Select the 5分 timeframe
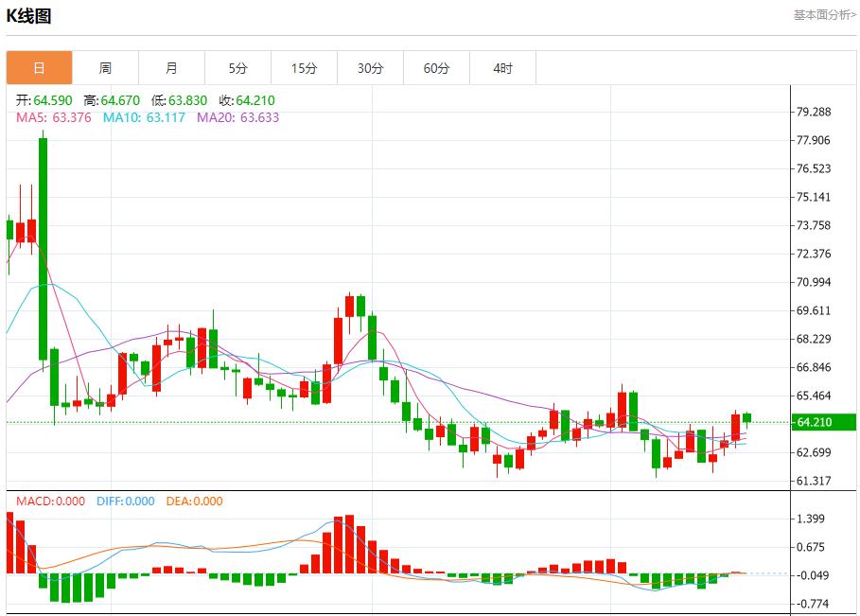The height and width of the screenshot is (616, 860). [x=237, y=67]
